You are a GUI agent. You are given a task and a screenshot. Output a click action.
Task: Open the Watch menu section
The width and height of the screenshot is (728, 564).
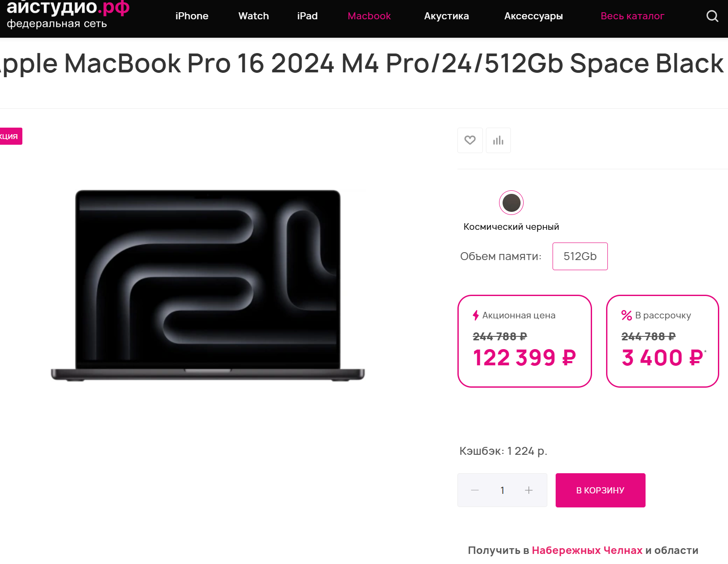(x=253, y=16)
